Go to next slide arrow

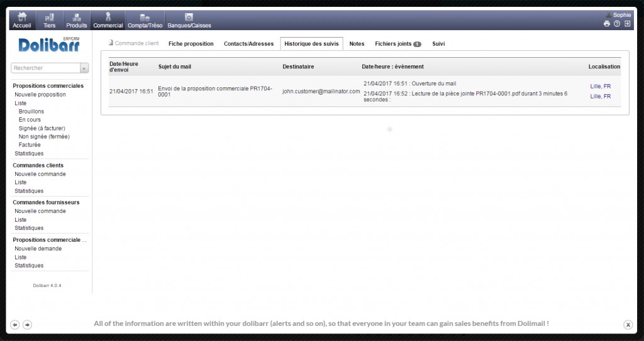[x=27, y=325]
